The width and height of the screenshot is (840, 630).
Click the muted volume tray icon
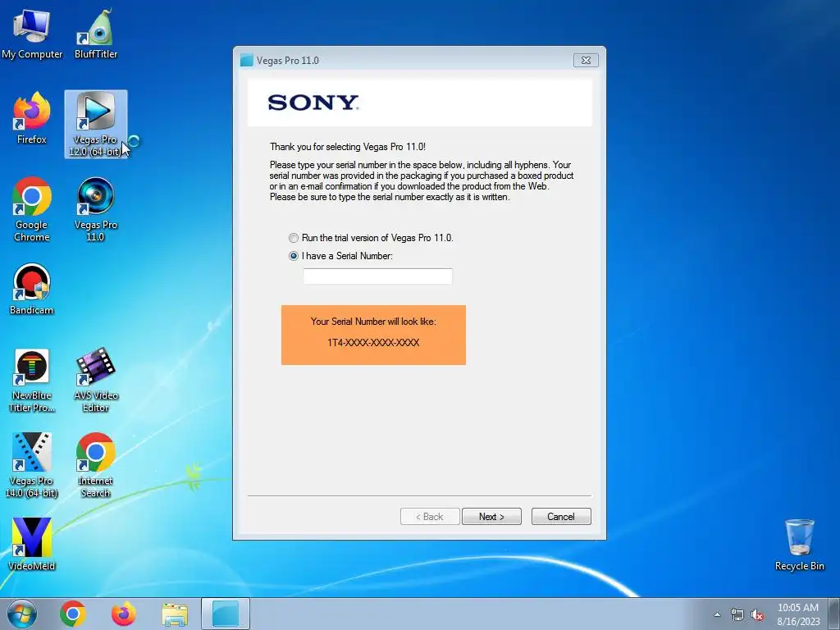[757, 615]
